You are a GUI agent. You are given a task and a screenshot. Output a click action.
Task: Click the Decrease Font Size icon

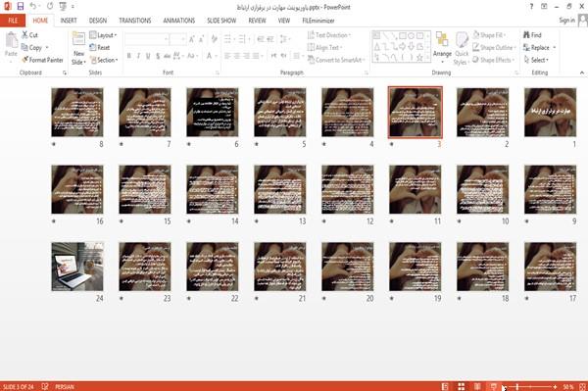click(x=201, y=39)
